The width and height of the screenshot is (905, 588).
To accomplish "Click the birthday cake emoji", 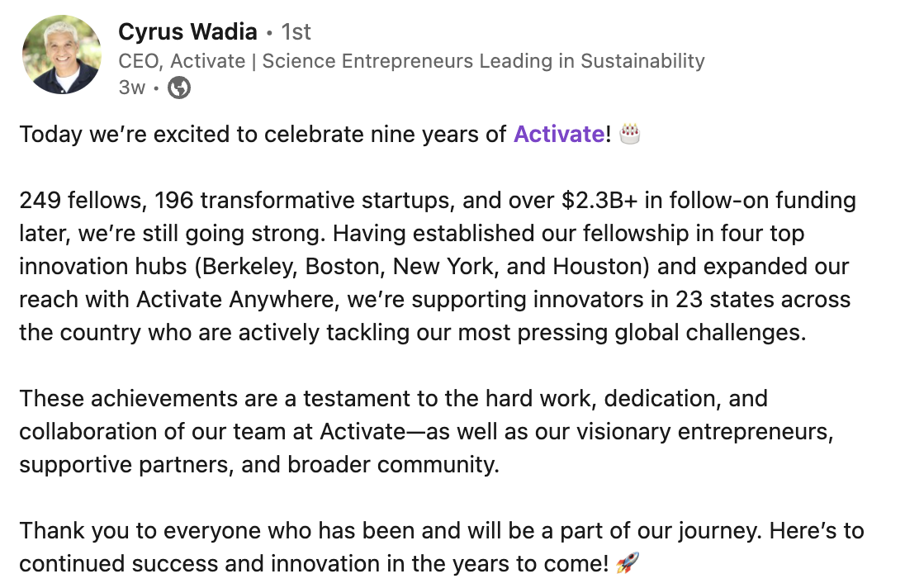I will pyautogui.click(x=629, y=133).
